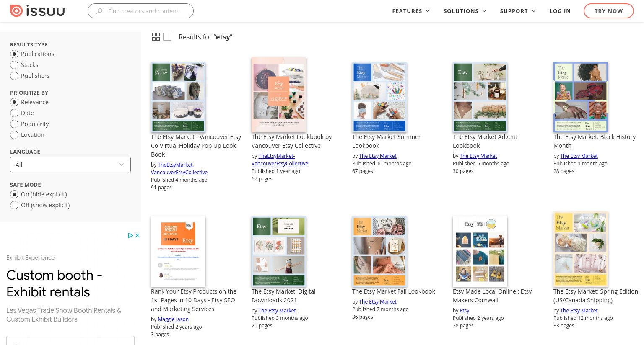Click title 'The Etsy Market Fall Lookbook'
The image size is (644, 345).
click(394, 291)
